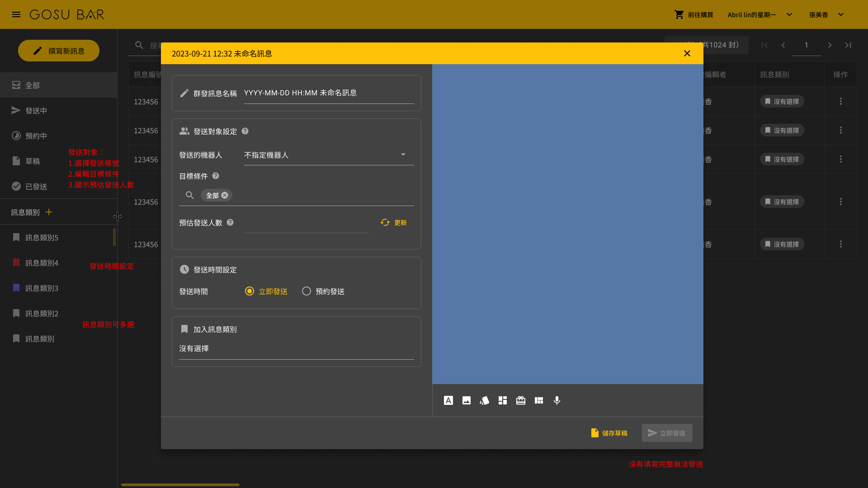
Task: Click the help icon beside 發送對象設定
Action: pyautogui.click(x=245, y=131)
